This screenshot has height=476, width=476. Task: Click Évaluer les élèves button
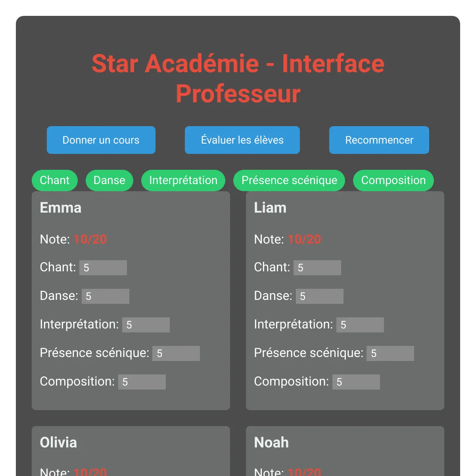pos(242,140)
